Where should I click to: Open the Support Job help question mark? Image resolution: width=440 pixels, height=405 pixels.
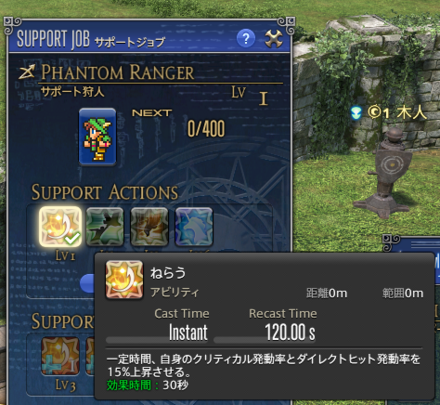click(x=246, y=39)
